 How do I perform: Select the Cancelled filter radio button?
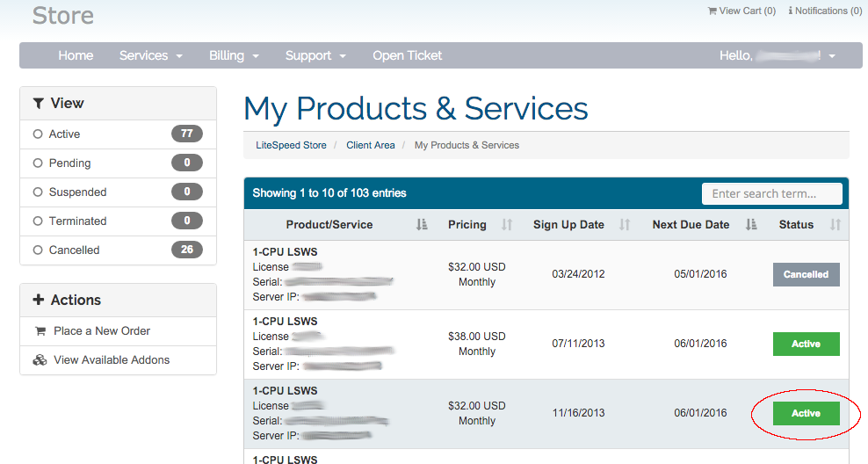tap(38, 250)
